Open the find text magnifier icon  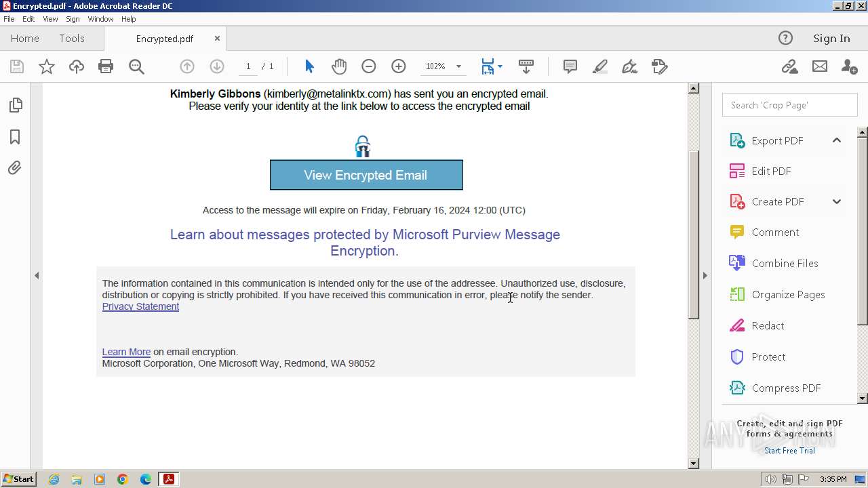(x=136, y=66)
